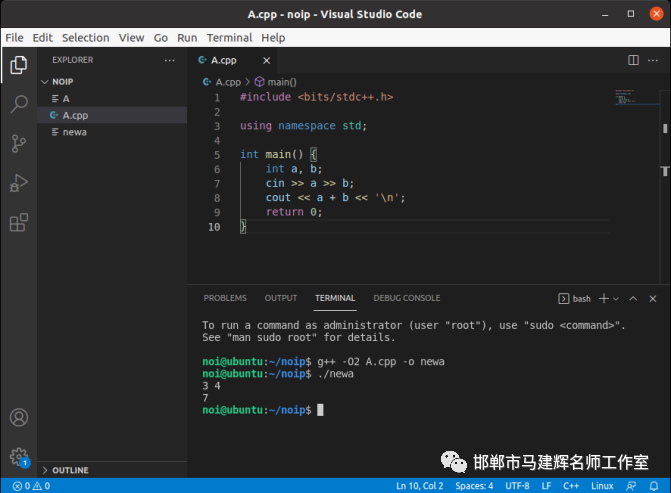Open the Extensions view
This screenshot has height=493, width=671.
tap(18, 223)
